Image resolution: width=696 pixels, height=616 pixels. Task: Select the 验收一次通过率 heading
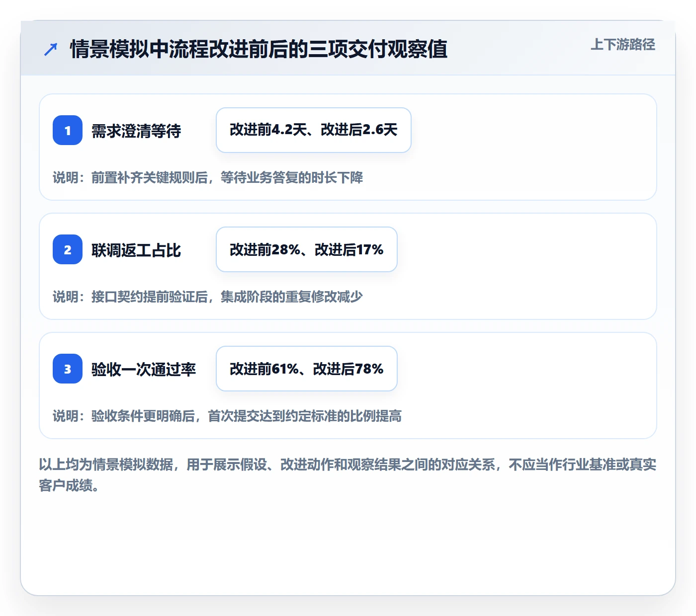[x=144, y=369]
